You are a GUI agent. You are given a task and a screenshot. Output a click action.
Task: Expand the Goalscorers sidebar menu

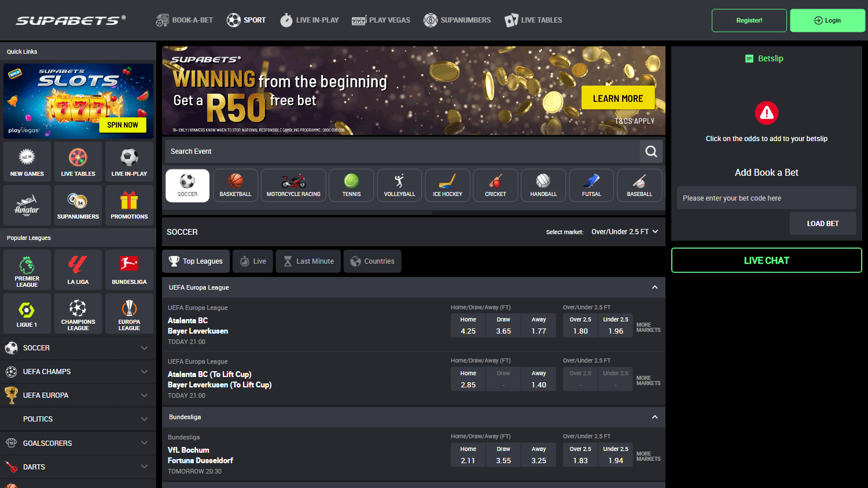click(78, 443)
